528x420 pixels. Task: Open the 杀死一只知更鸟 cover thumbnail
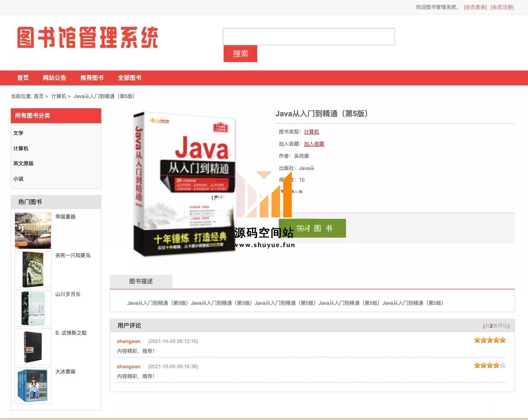click(x=33, y=269)
